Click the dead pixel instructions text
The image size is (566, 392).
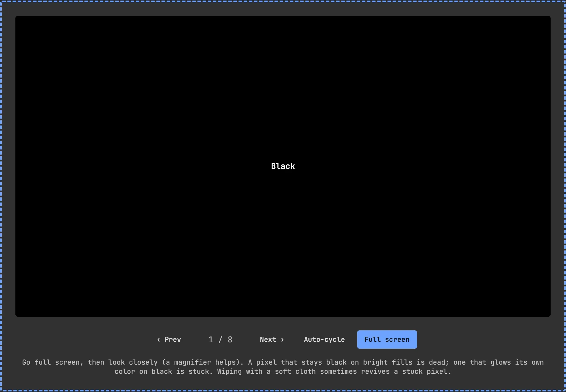(x=283, y=367)
